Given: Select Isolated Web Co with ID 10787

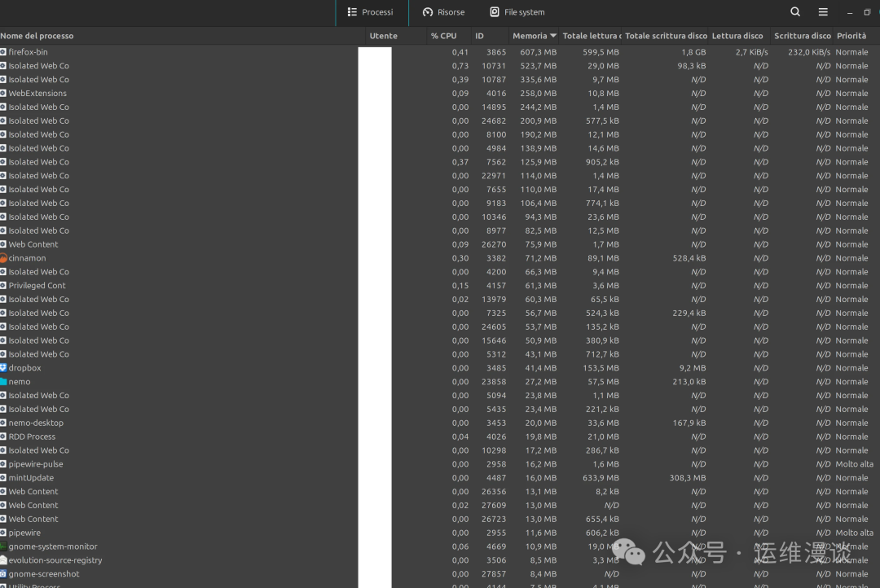Looking at the screenshot, I should [440, 80].
